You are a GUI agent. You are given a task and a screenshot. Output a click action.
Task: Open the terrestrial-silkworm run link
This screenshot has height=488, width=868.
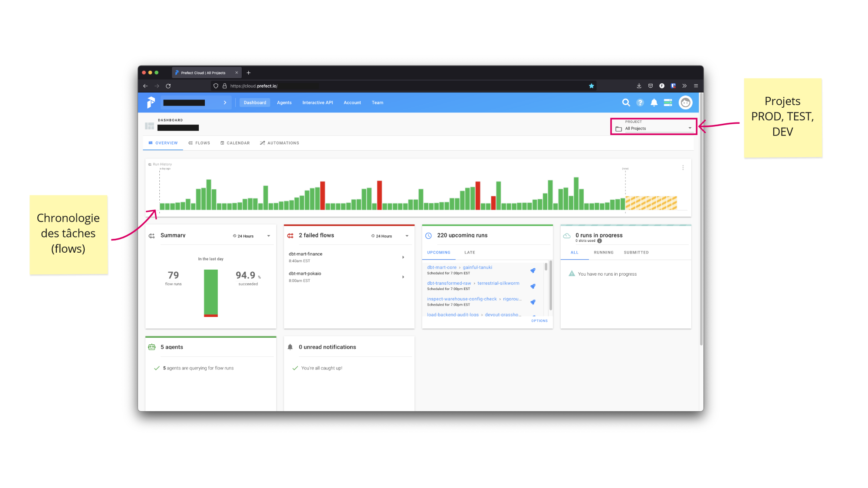(498, 283)
